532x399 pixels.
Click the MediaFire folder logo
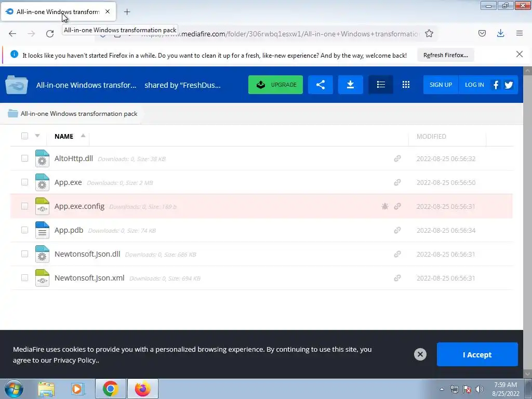click(17, 85)
